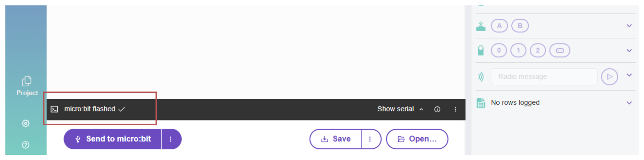Click the serial terminal icon
Image resolution: width=644 pixels, height=160 pixels.
point(55,109)
